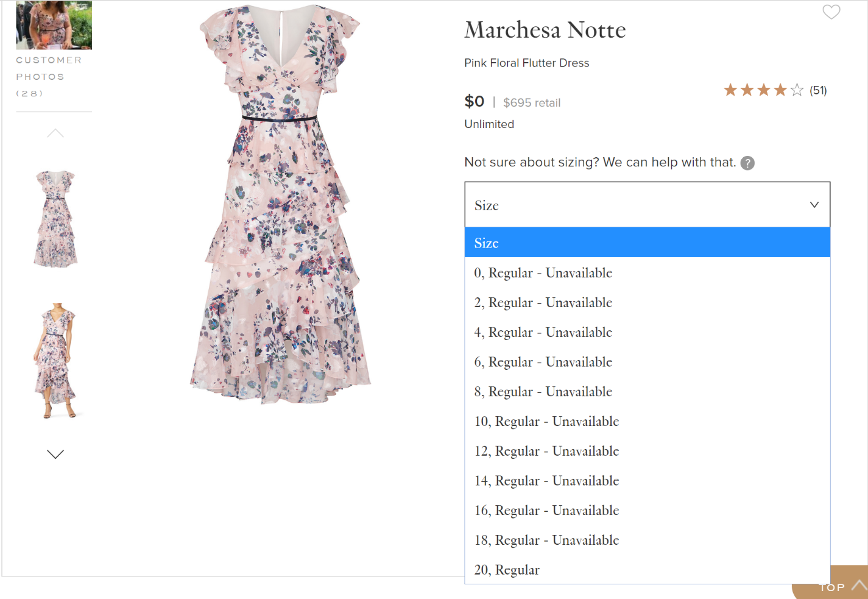Choose size 14, Regular - Unavailable
868x599 pixels.
pyautogui.click(x=647, y=481)
